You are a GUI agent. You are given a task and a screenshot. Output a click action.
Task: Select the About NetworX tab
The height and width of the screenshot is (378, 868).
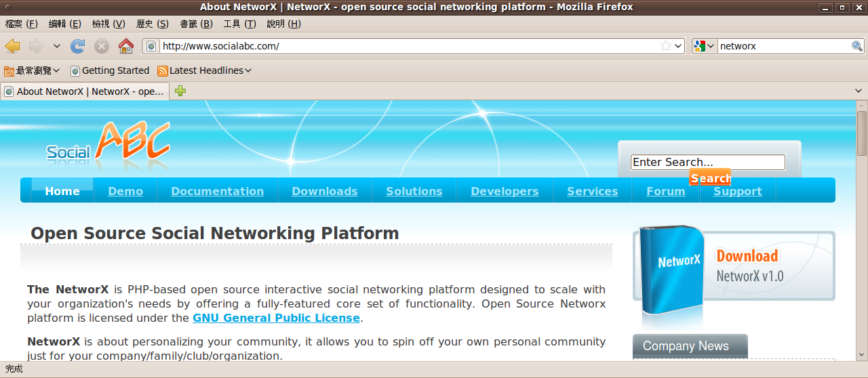click(x=85, y=91)
